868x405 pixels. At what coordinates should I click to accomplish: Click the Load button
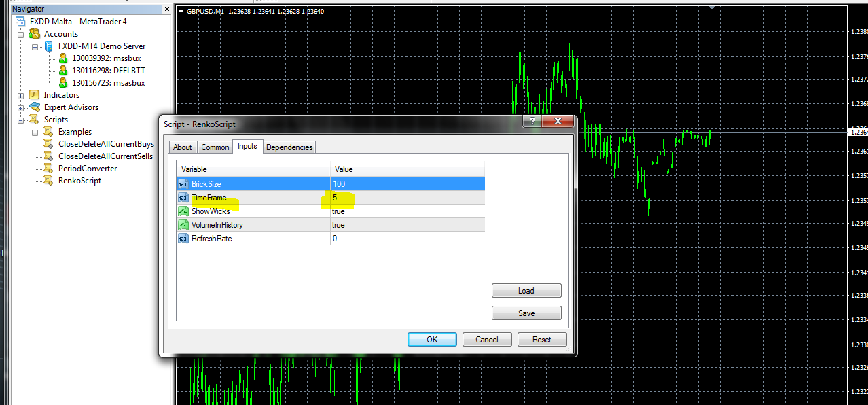(526, 291)
